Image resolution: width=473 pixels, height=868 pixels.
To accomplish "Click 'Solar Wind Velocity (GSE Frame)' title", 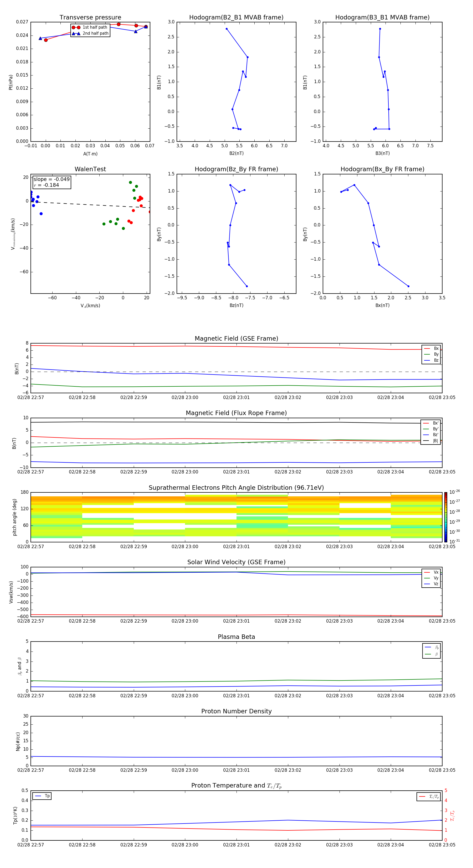I will 236,562.
